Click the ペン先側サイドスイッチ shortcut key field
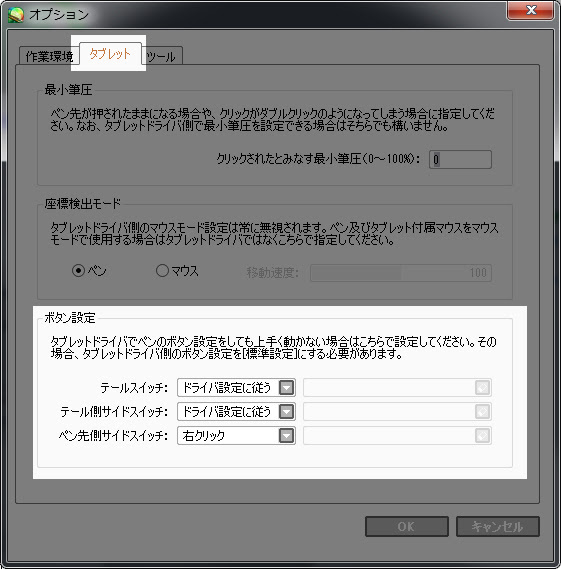Viewport: 561px width, 569px height. pos(397,436)
